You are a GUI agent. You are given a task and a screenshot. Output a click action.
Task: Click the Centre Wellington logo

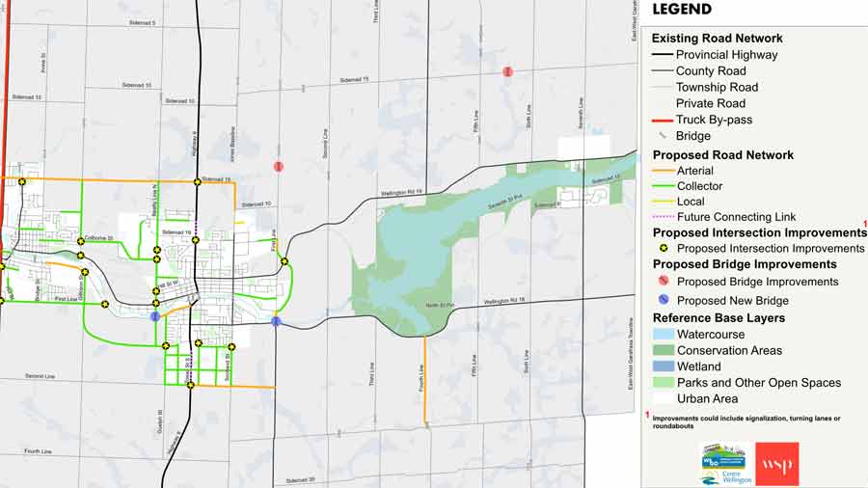[727, 477]
